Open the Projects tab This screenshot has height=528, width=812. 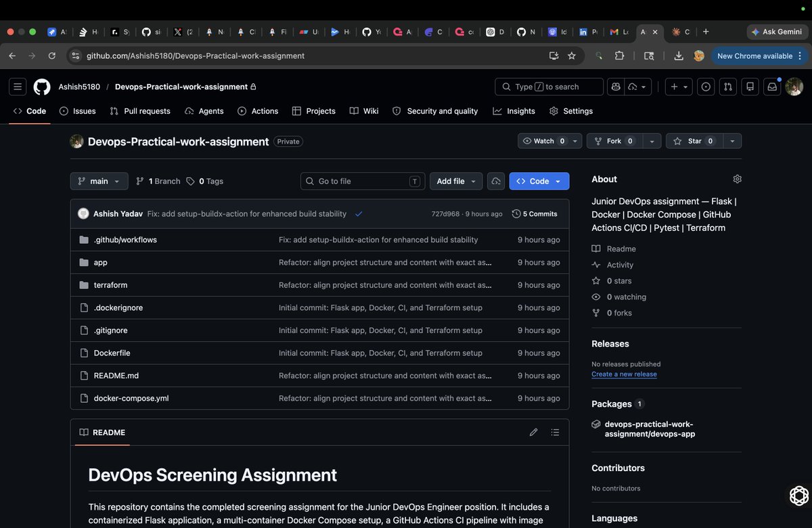[x=314, y=111]
